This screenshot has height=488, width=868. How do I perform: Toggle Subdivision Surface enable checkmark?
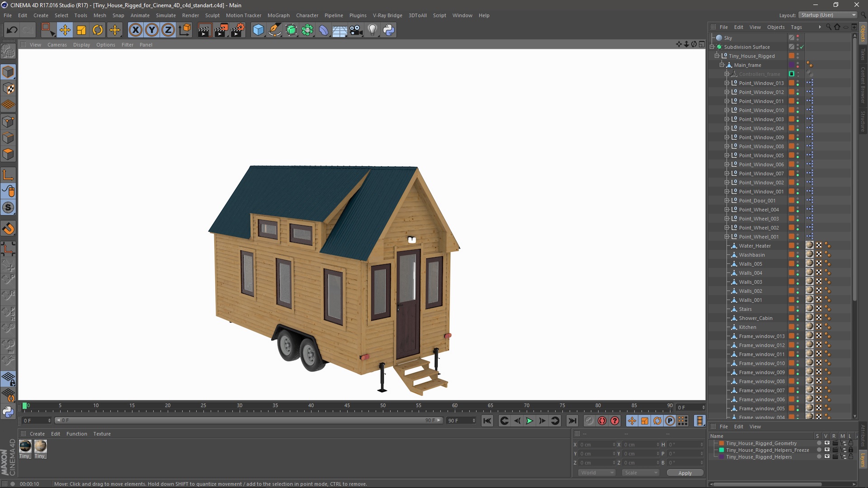tap(802, 47)
